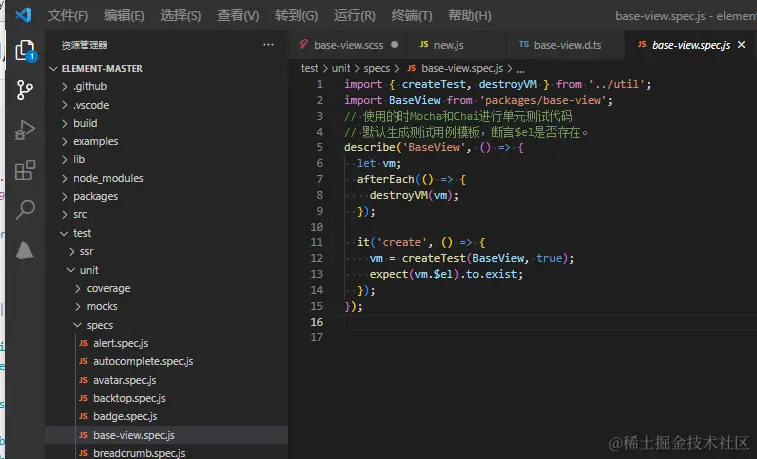757x459 pixels.
Task: Switch to the base-view.d.ts tab
Action: pos(565,45)
